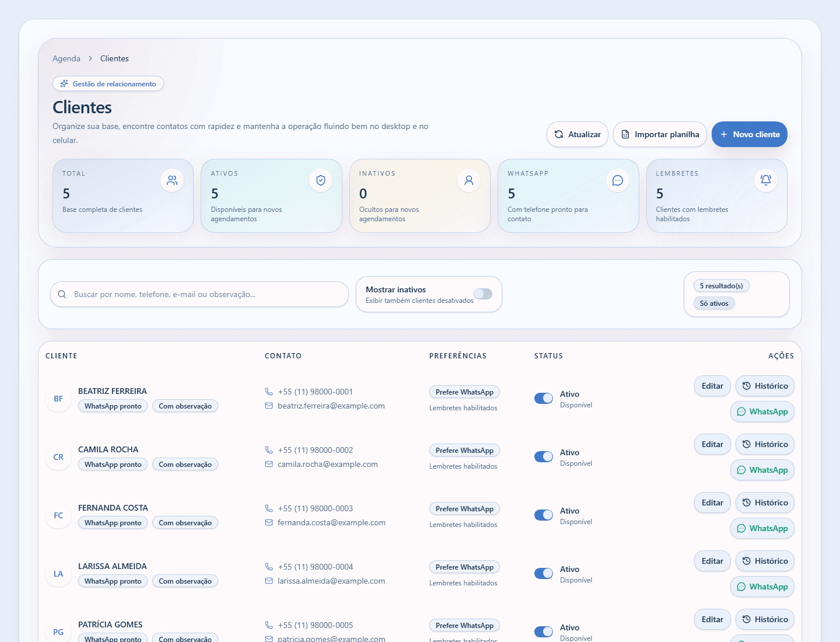
Task: Click the shield icon in Ativos card
Action: (x=321, y=180)
